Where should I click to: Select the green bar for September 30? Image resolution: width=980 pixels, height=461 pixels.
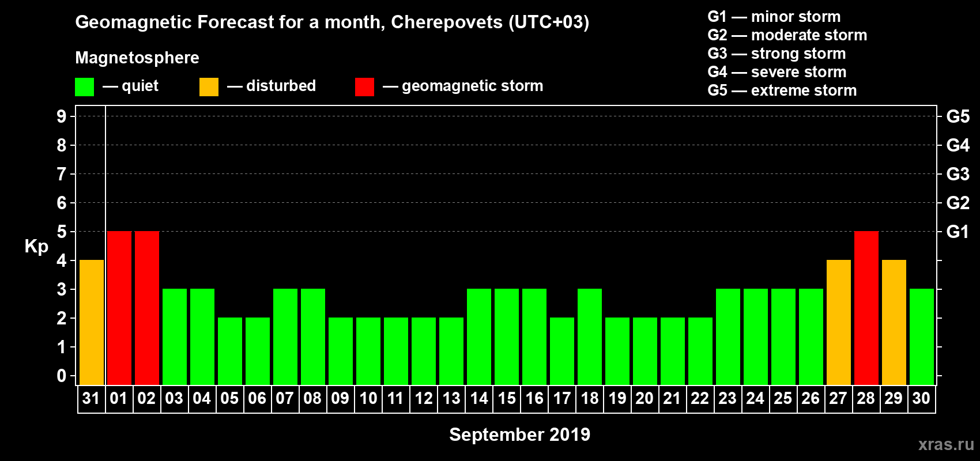(x=922, y=337)
